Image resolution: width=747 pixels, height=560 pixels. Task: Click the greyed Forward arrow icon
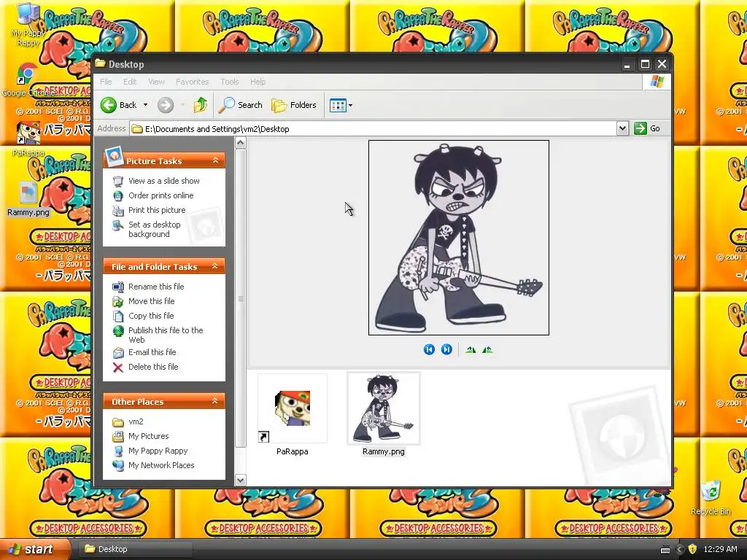click(166, 105)
